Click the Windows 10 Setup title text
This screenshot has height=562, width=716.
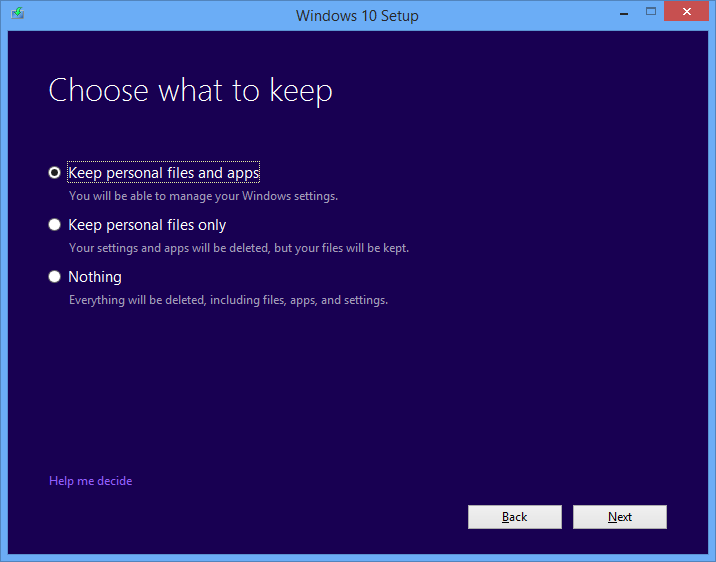(x=357, y=16)
